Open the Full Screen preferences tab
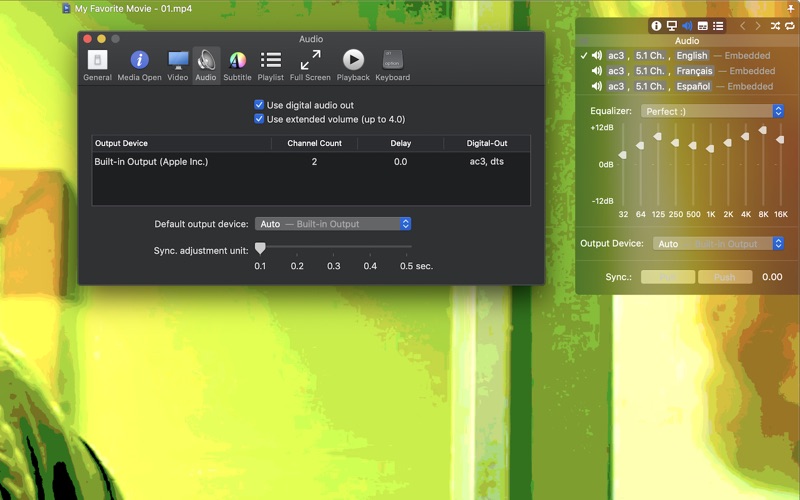800x500 pixels. tap(310, 64)
